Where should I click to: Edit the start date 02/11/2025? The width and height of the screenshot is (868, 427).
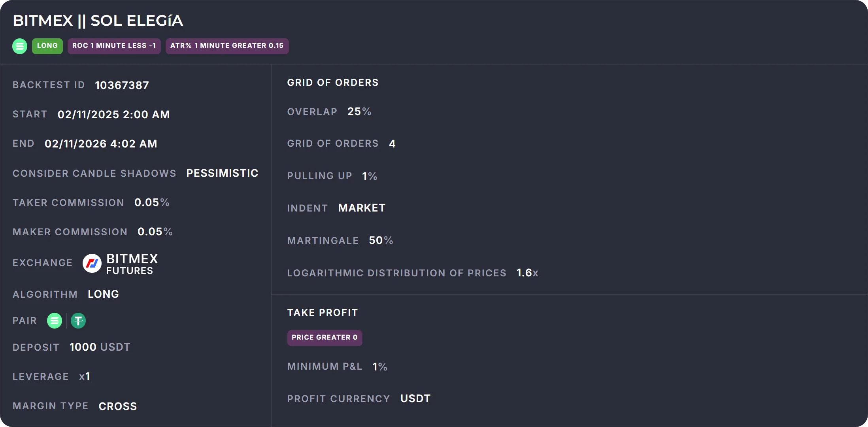click(113, 114)
